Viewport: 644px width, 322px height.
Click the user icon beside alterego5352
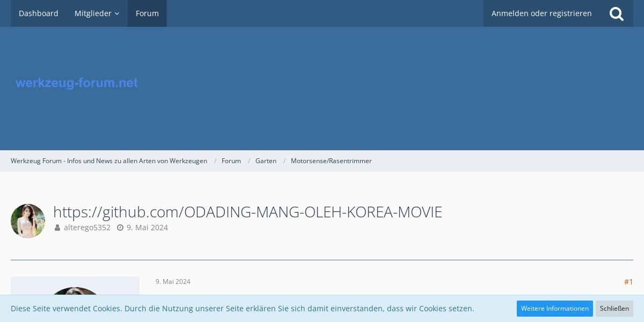(57, 228)
